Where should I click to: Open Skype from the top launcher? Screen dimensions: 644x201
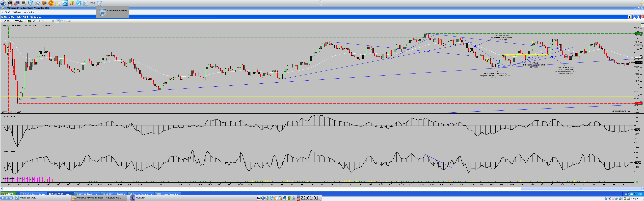[x=79, y=3]
